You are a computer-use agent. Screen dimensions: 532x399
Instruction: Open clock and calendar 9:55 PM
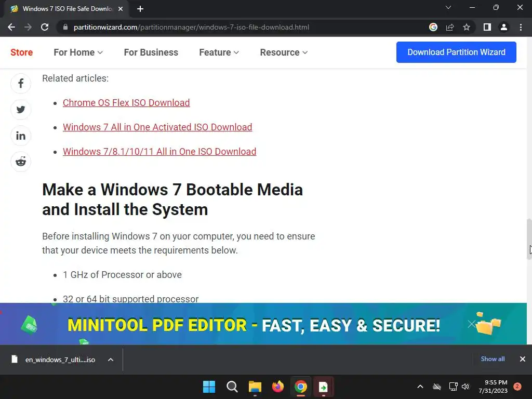493,387
